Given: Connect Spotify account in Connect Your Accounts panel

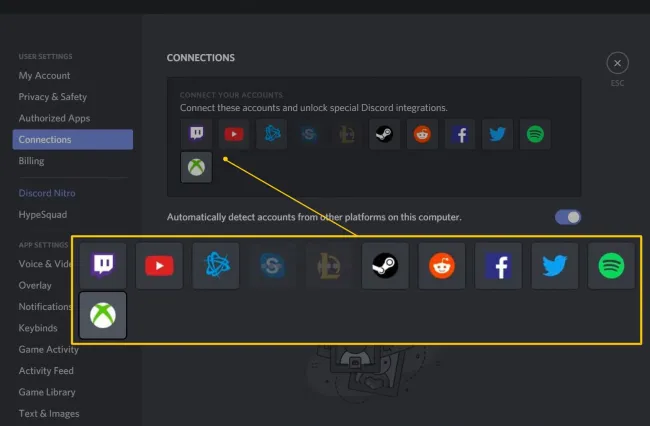Looking at the screenshot, I should click(535, 134).
